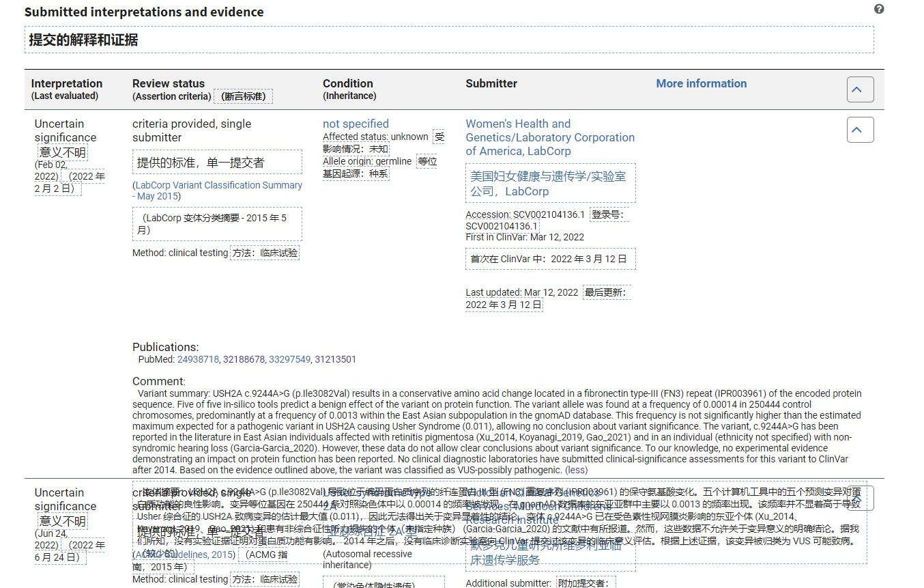This screenshot has width=924, height=588.
Task: Open the More information link
Action: point(701,83)
